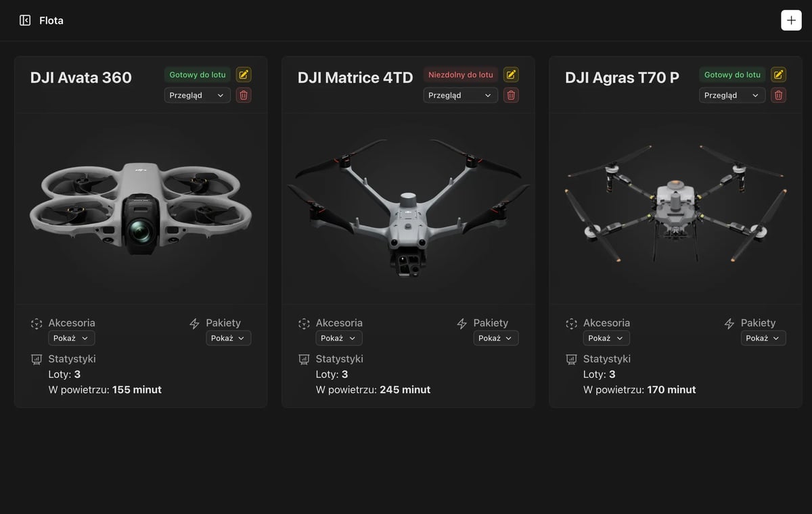Click the Flota page title

(51, 20)
